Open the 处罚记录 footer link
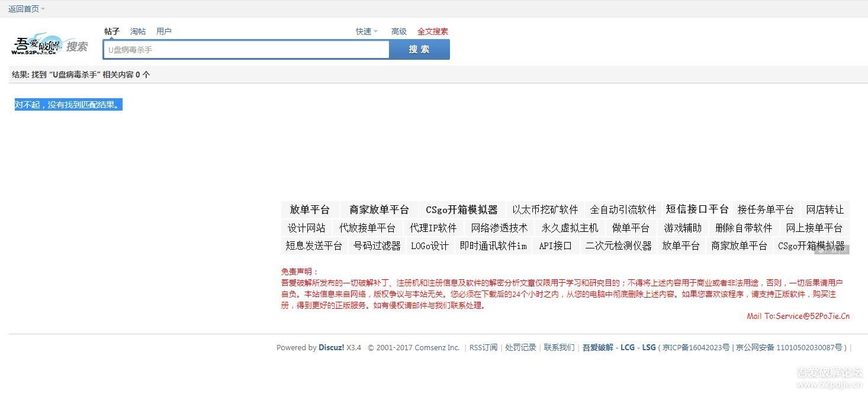The width and height of the screenshot is (868, 394). point(520,347)
